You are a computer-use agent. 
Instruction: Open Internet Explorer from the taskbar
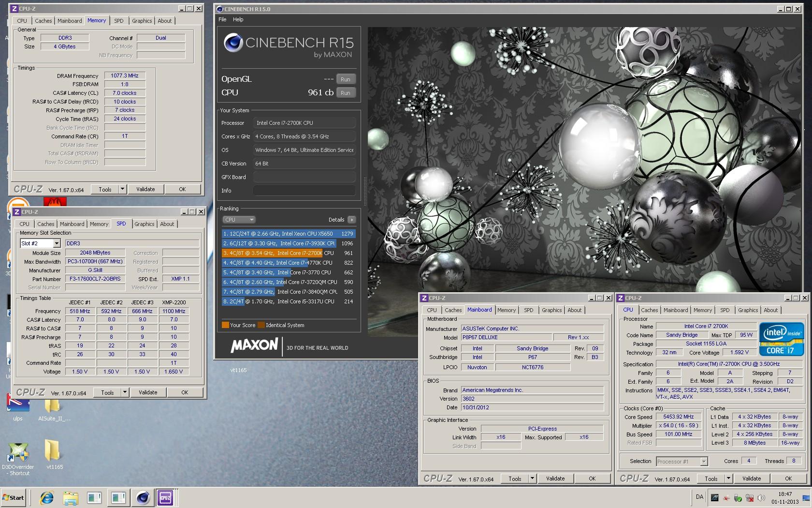click(47, 497)
